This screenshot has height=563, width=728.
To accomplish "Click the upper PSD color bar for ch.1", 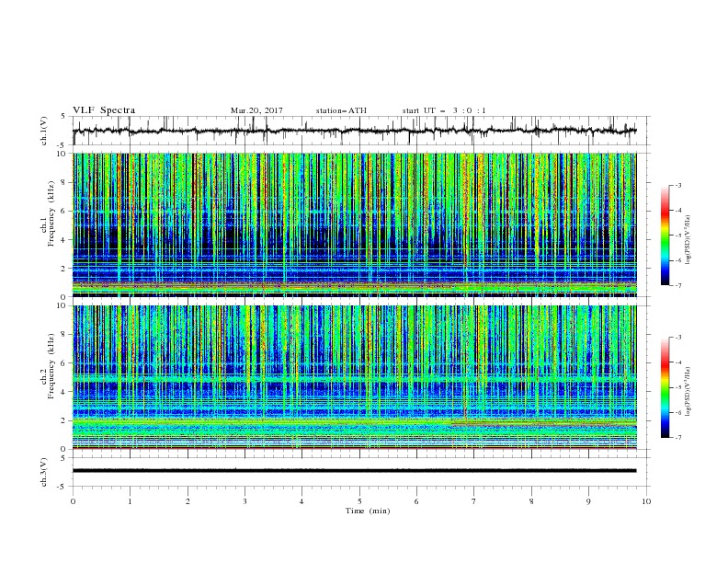I will pos(665,236).
